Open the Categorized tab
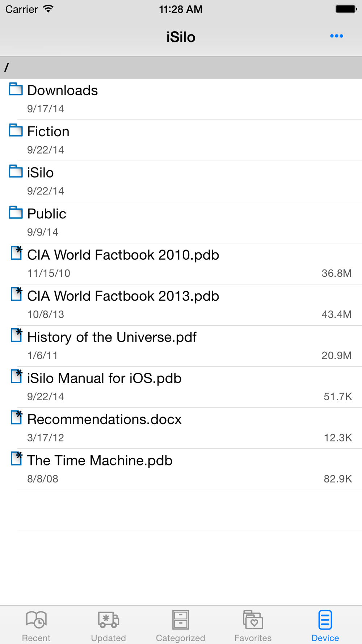The height and width of the screenshot is (644, 362). click(x=180, y=626)
